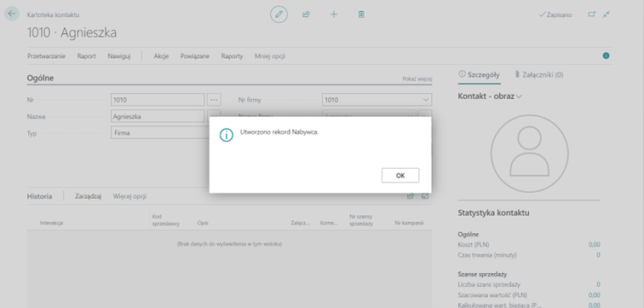
Task: Click the contact picture placeholder
Action: (x=529, y=154)
